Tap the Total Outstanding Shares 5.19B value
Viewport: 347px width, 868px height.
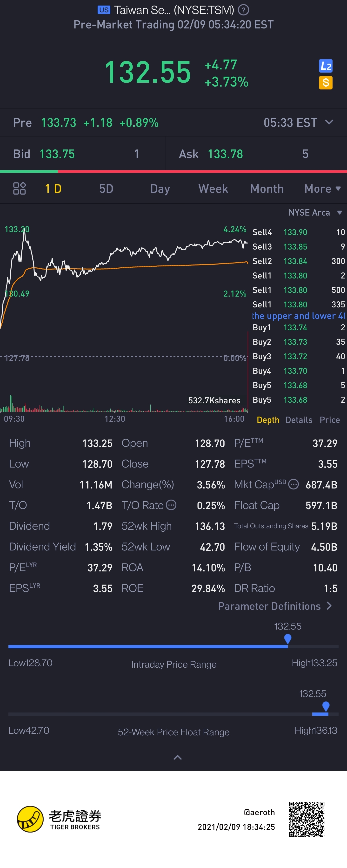324,526
